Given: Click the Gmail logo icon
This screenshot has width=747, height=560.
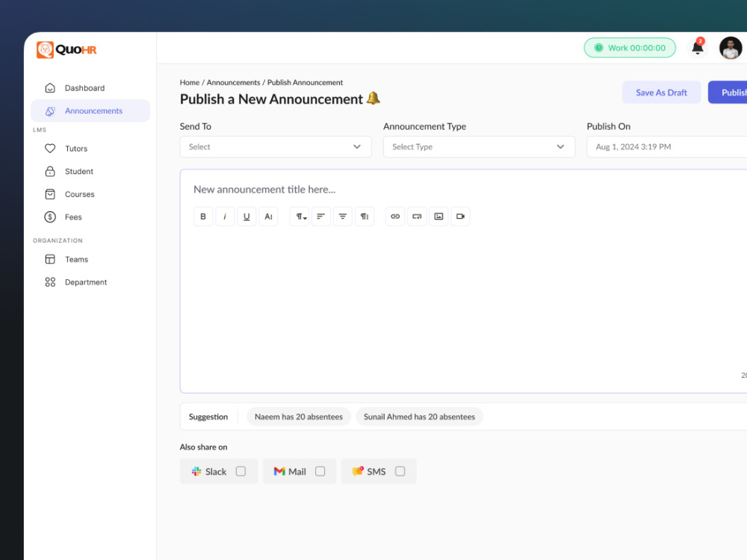Looking at the screenshot, I should [x=279, y=471].
